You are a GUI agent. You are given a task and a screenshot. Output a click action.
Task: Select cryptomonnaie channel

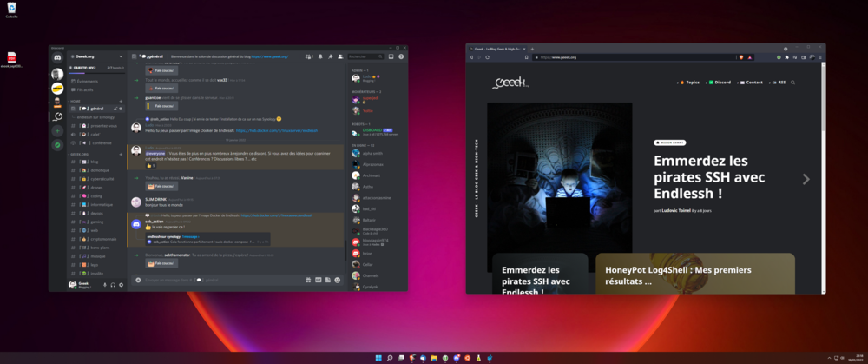tap(97, 239)
